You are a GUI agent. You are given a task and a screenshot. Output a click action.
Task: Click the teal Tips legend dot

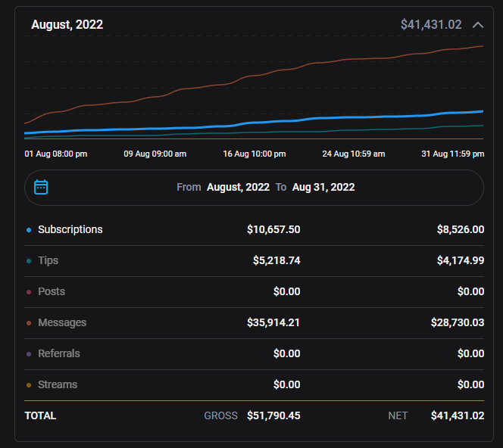(x=29, y=261)
